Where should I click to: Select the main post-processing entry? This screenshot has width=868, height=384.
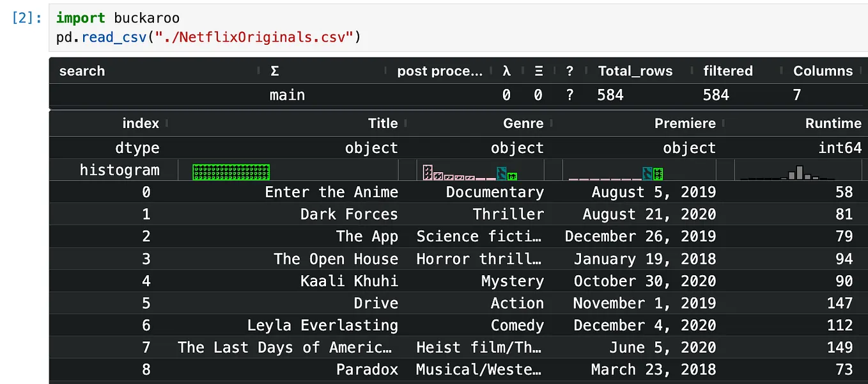(x=287, y=95)
